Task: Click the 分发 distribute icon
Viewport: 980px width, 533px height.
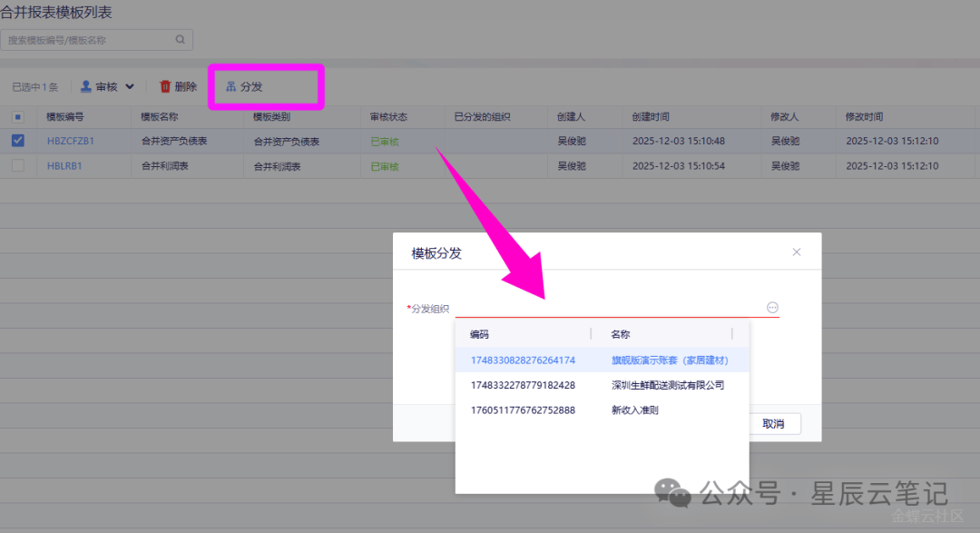Action: [231, 86]
